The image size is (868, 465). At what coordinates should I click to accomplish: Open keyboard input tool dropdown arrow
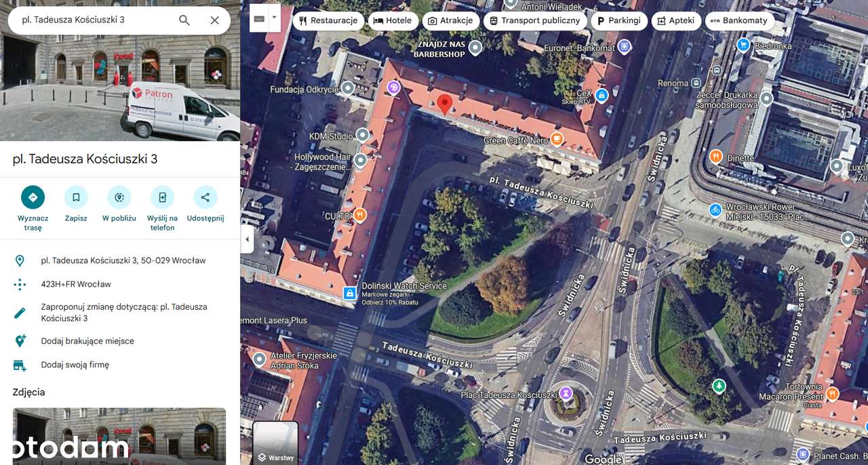(x=275, y=18)
